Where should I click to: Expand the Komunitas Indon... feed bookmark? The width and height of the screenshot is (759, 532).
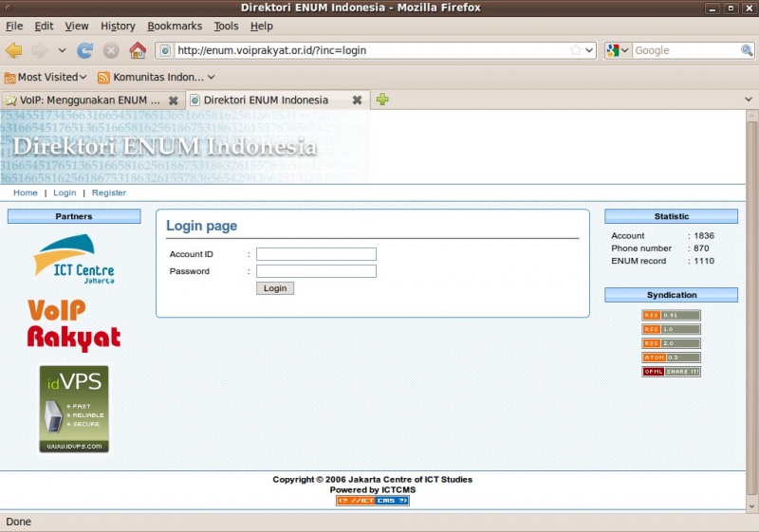pyautogui.click(x=157, y=77)
